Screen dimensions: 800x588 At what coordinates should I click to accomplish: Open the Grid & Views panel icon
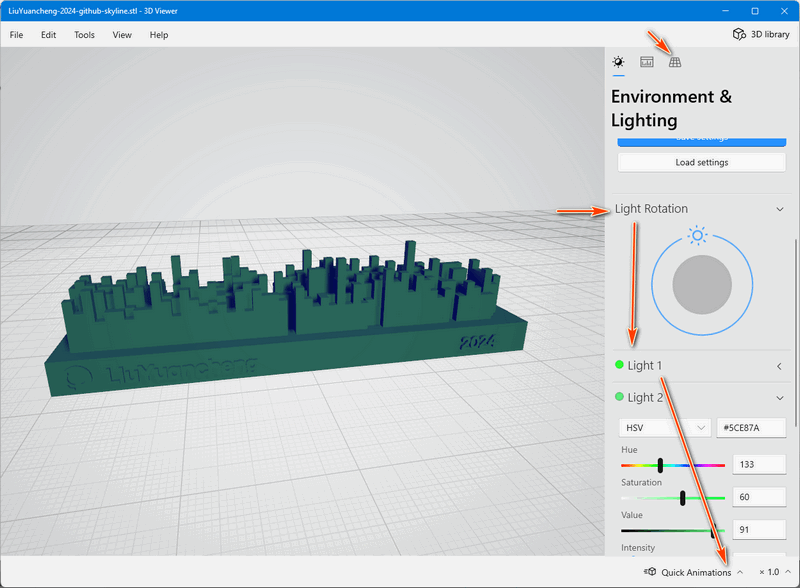674,62
